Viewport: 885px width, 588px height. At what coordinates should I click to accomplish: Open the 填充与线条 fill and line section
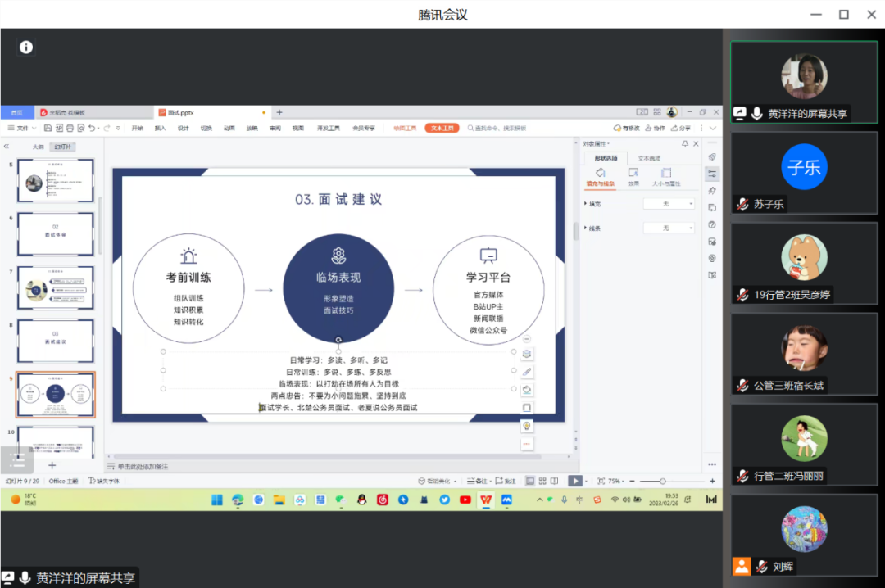pyautogui.click(x=600, y=178)
